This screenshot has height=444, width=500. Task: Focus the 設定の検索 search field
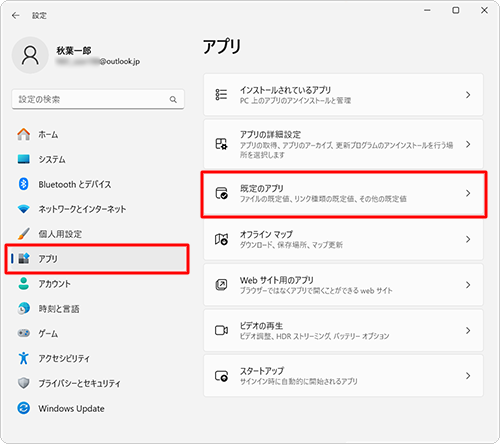point(98,99)
